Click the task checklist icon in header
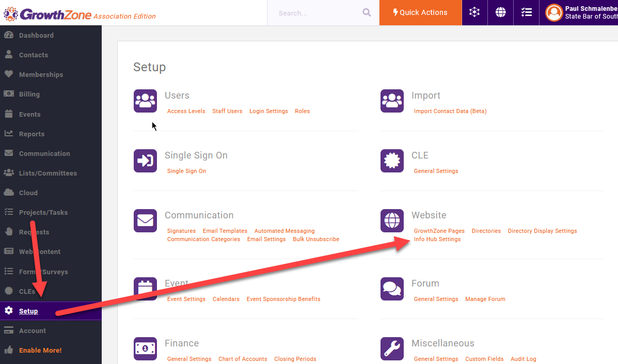 click(526, 12)
